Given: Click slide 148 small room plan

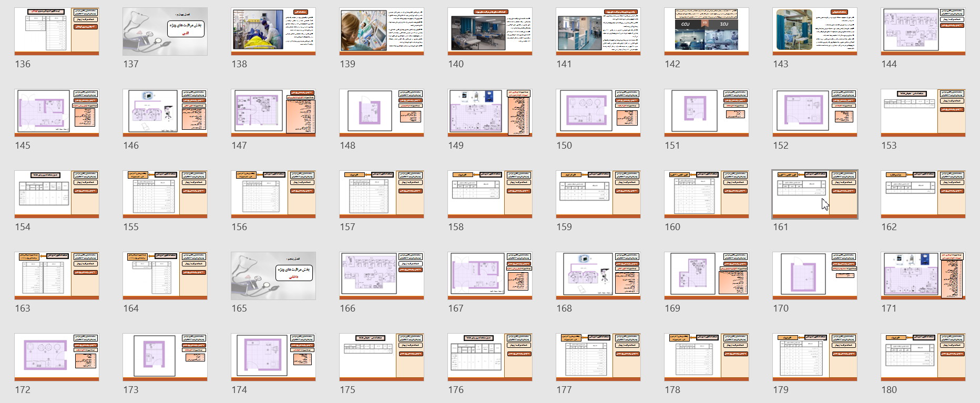Looking at the screenshot, I should (382, 113).
